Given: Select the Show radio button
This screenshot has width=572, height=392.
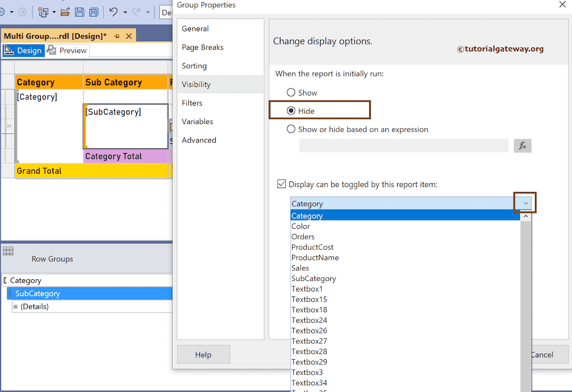Looking at the screenshot, I should point(291,93).
